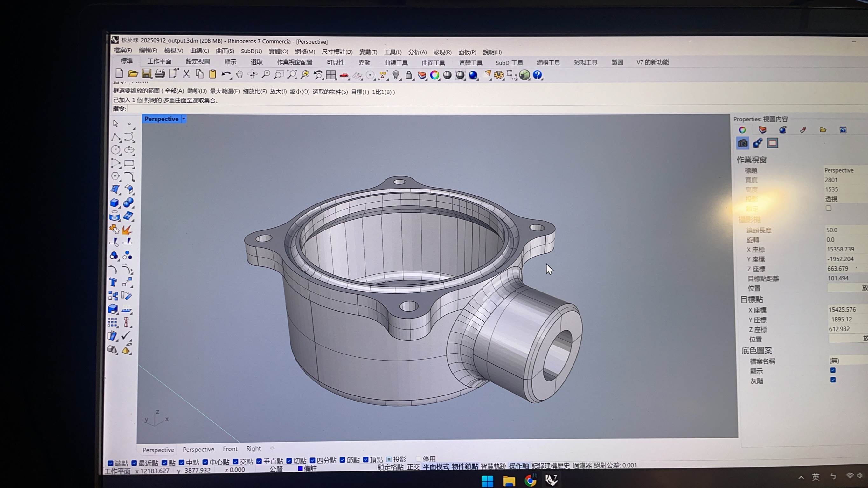Disable the 灰階 checkbox
868x488 pixels.
833,380
